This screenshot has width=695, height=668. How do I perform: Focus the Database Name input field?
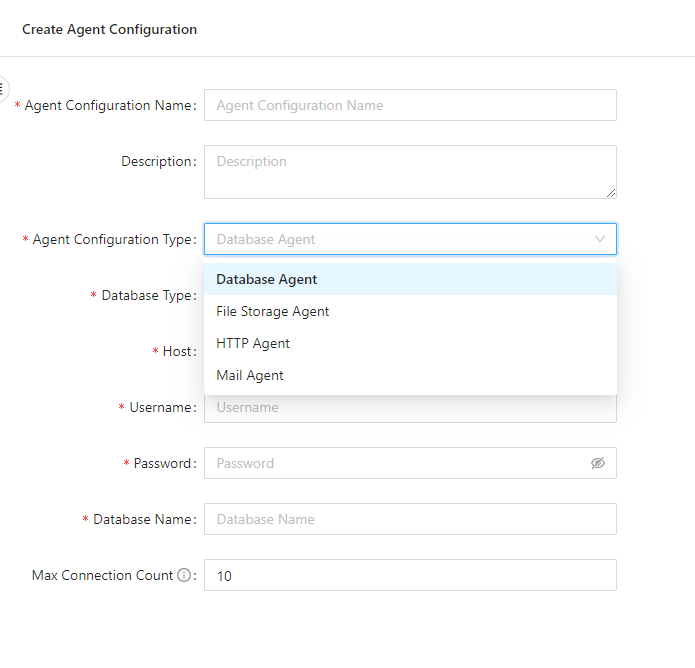pos(410,519)
